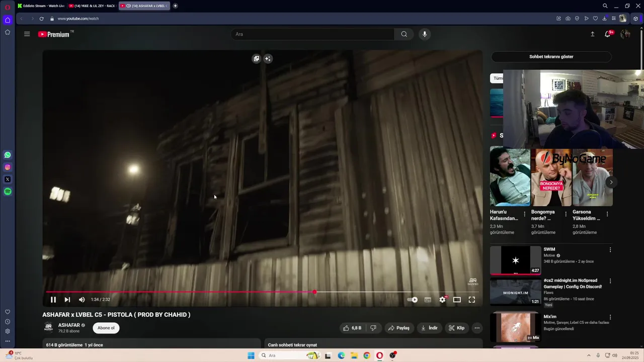Open the YouTube guide hamburger menu
The width and height of the screenshot is (644, 362).
tap(27, 34)
